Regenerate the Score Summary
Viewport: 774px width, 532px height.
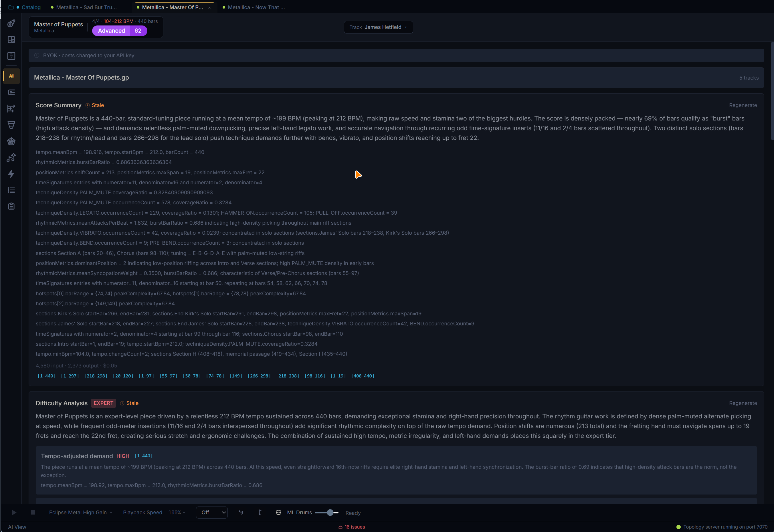743,105
